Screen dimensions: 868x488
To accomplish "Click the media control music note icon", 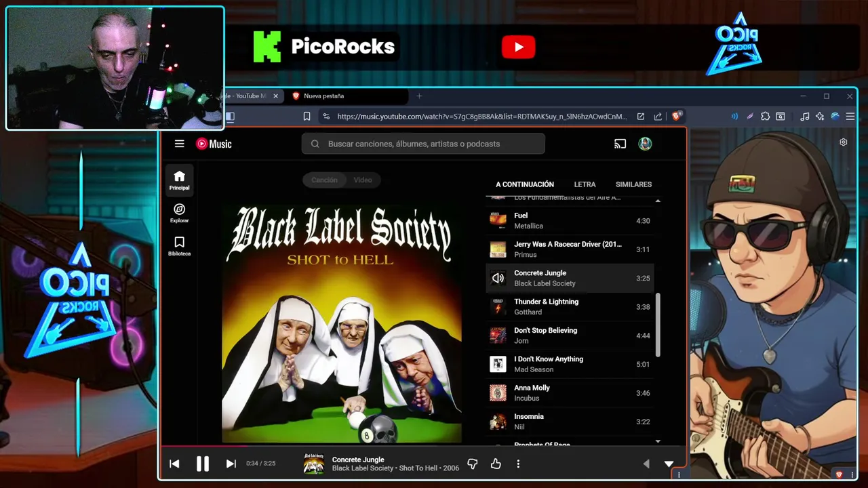I will pos(804,117).
